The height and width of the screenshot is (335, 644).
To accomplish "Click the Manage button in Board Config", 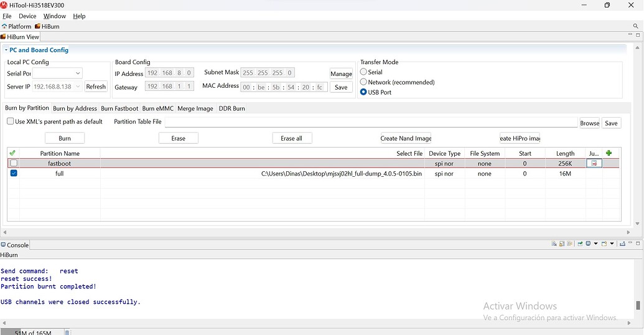I will [x=341, y=73].
